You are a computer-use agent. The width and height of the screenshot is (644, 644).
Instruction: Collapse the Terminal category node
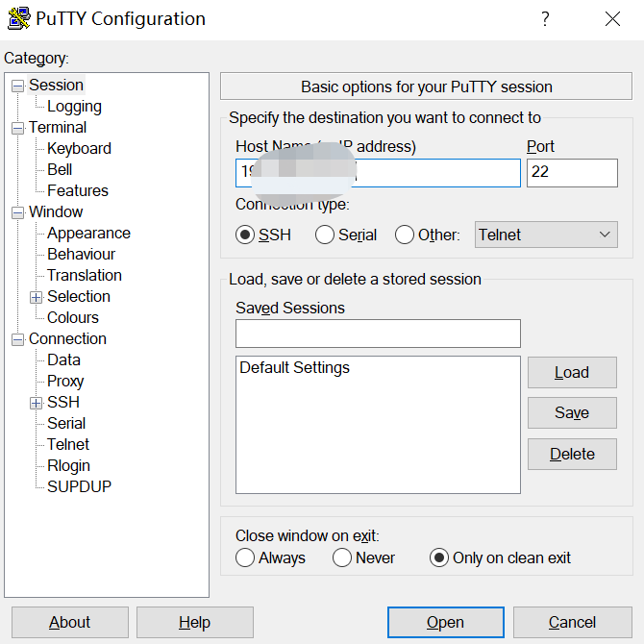pos(17,128)
